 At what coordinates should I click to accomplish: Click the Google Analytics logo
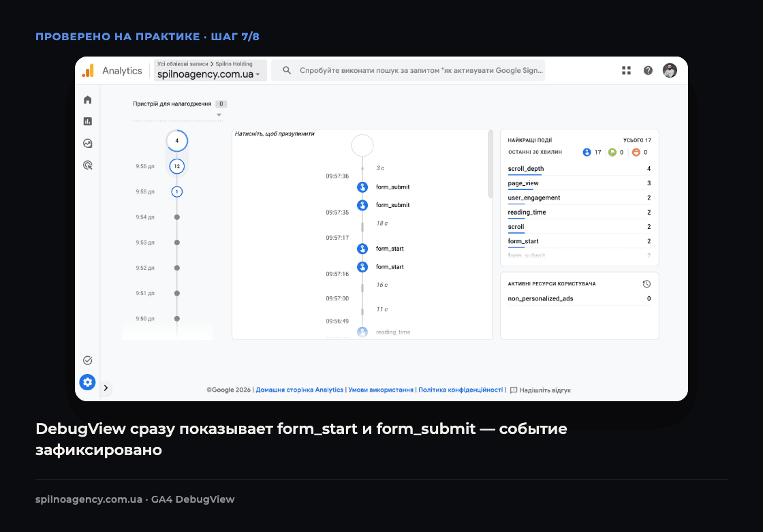(x=88, y=71)
